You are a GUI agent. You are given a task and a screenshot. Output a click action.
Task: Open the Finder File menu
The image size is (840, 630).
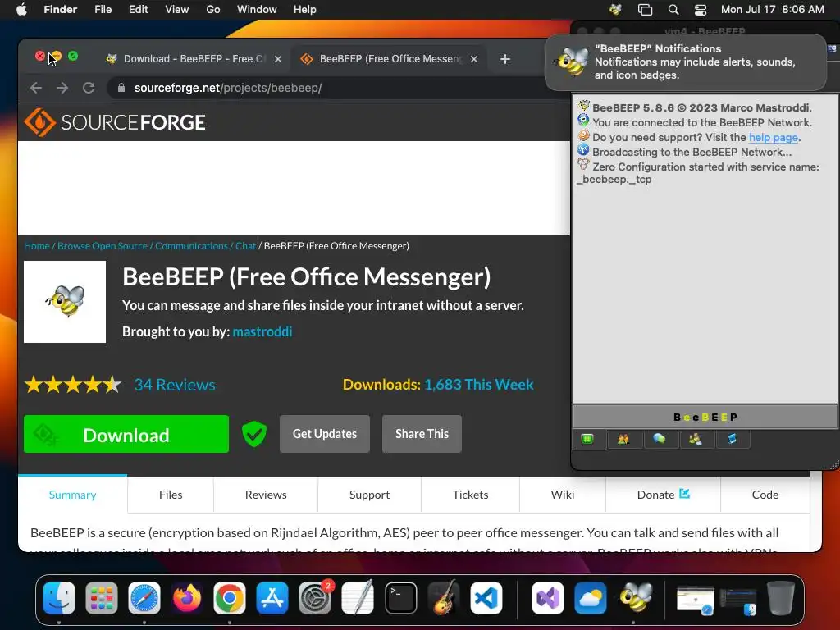coord(103,9)
